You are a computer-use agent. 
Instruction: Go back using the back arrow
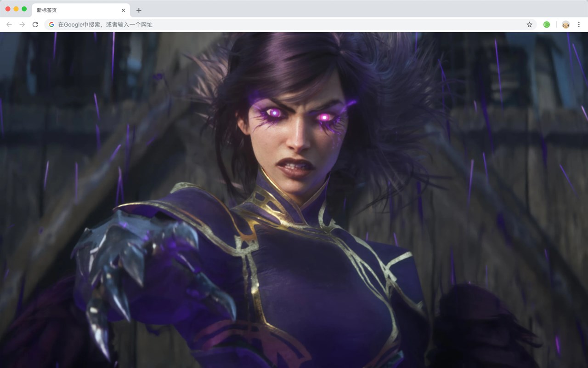[9, 24]
